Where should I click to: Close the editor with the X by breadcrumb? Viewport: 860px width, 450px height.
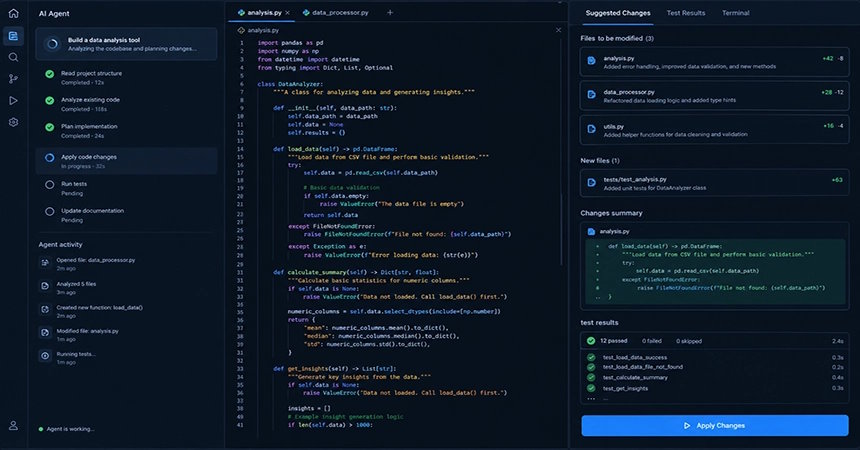pos(558,30)
